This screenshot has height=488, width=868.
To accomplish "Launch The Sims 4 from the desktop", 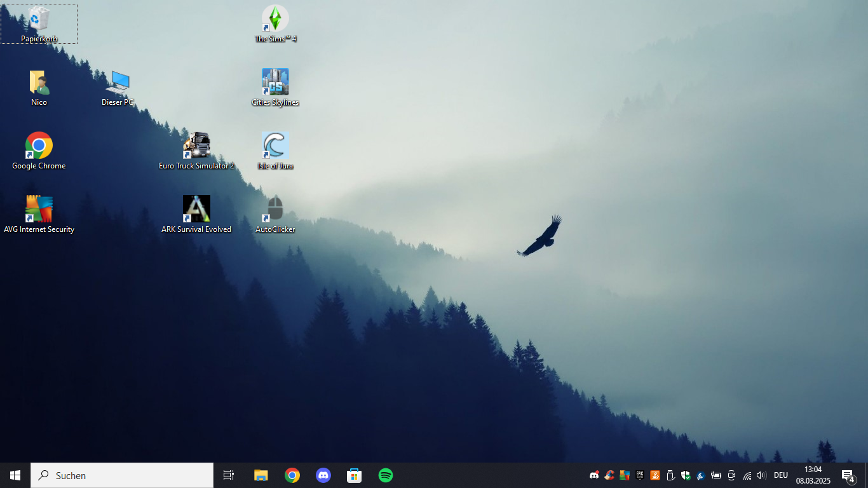I will (275, 24).
